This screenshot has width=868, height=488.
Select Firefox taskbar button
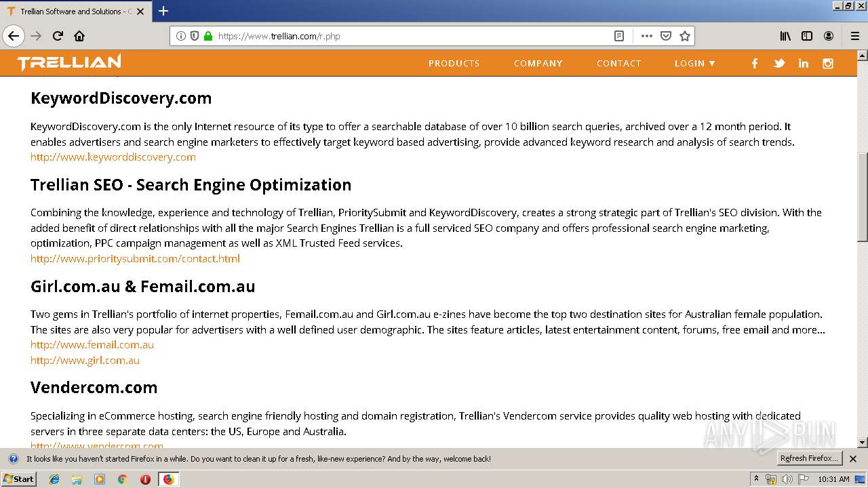(168, 479)
